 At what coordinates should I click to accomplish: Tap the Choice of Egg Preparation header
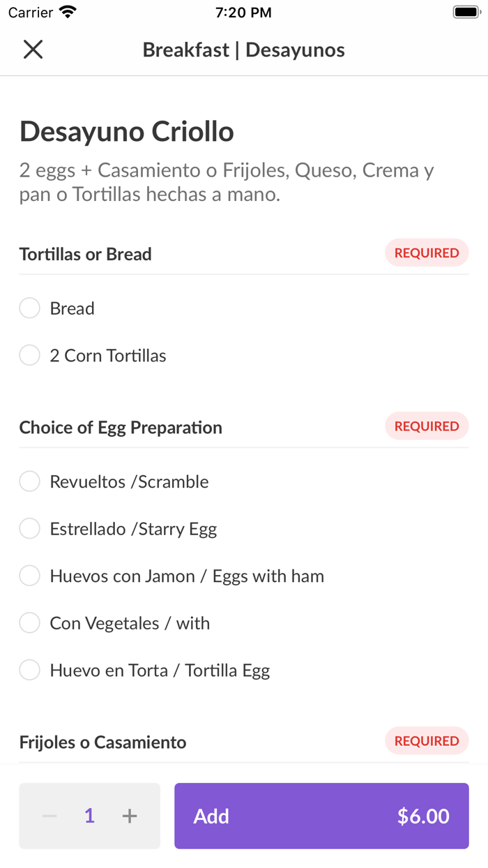[x=121, y=428]
